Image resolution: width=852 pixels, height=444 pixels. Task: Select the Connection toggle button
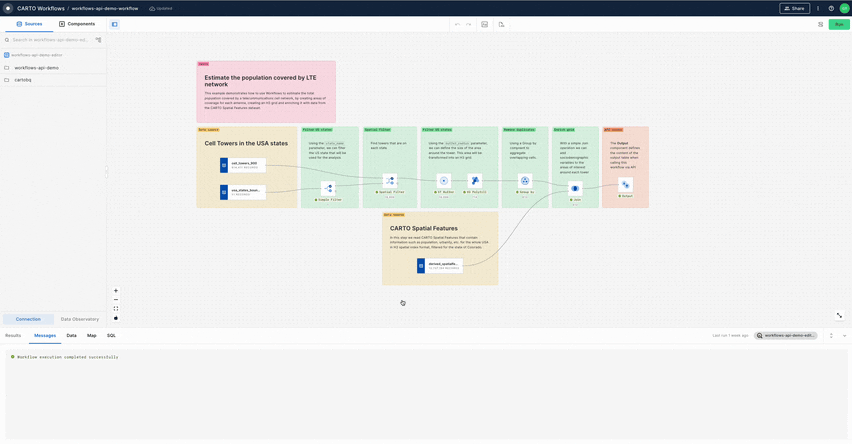(x=28, y=319)
